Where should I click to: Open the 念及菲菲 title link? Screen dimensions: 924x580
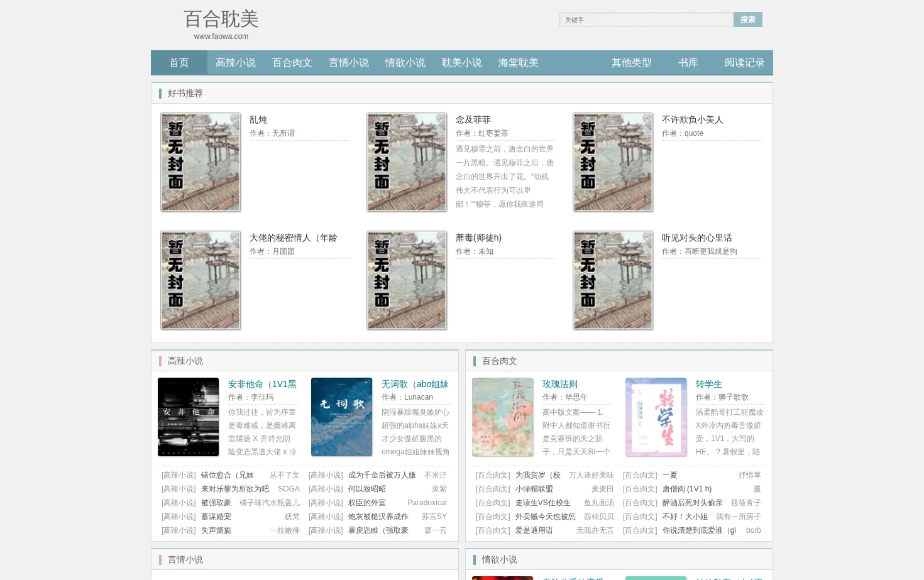pyautogui.click(x=473, y=119)
